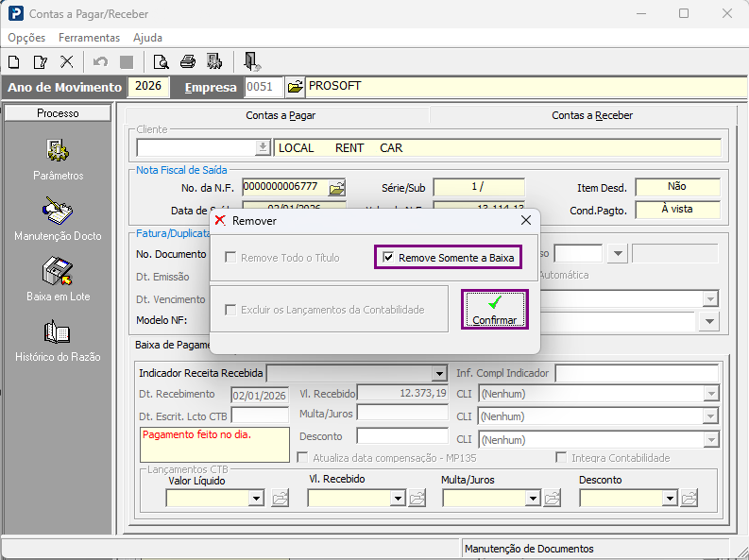Click the Desconto value field
Image resolution: width=749 pixels, height=560 pixels.
pos(402,436)
